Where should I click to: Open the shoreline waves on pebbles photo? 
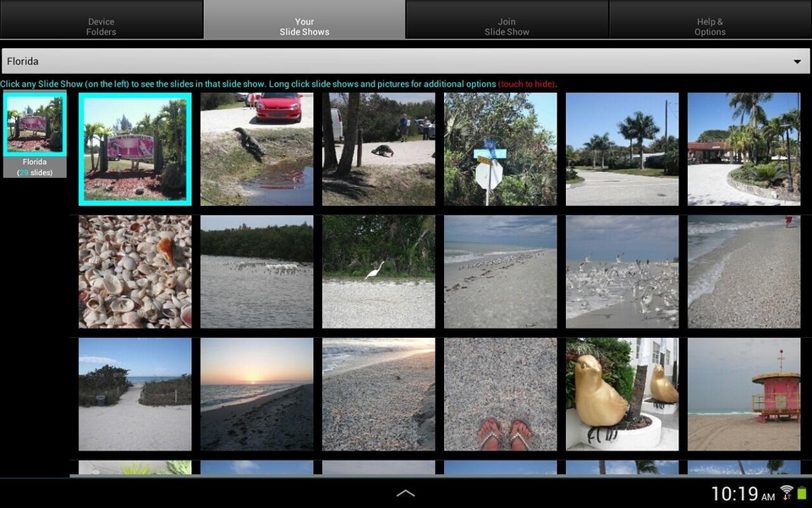click(x=743, y=272)
